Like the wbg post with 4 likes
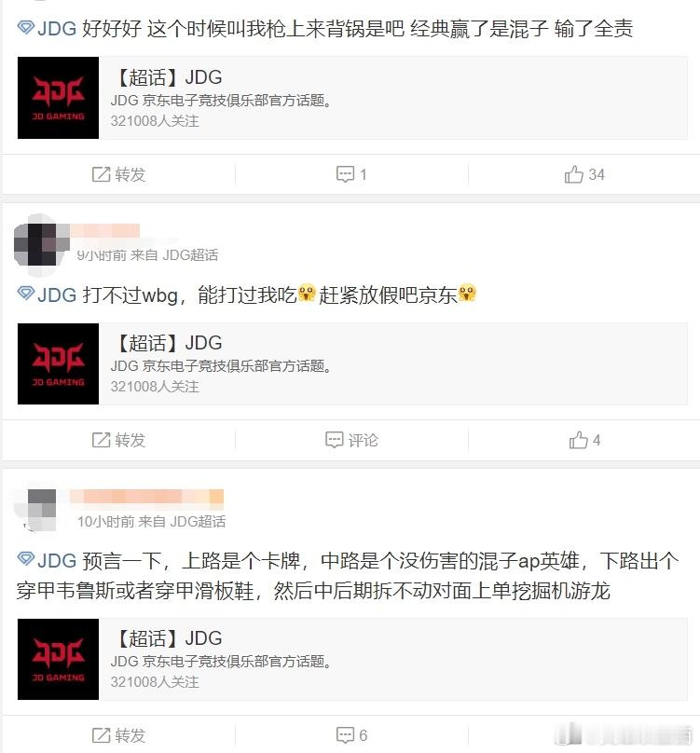700x753 pixels. pyautogui.click(x=584, y=440)
